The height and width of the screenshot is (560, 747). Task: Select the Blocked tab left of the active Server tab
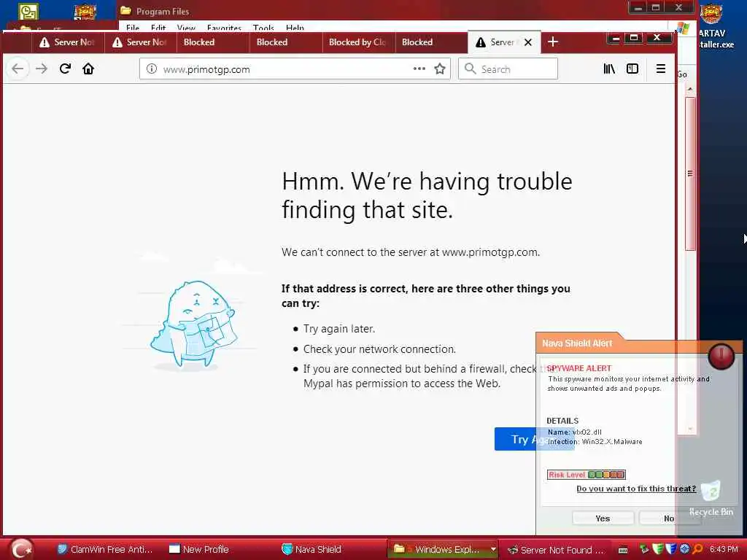(x=430, y=42)
